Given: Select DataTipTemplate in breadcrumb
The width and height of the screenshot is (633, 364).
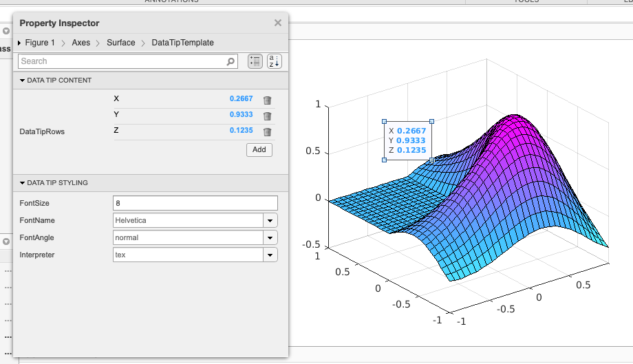Looking at the screenshot, I should coord(182,43).
